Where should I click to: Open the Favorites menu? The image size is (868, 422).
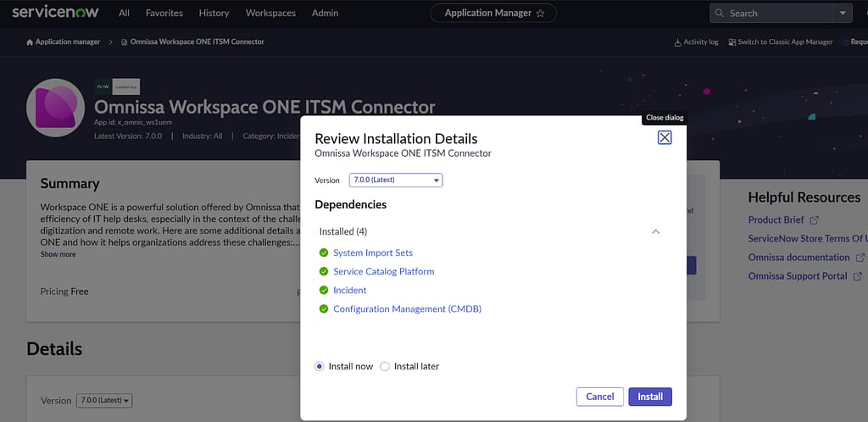[164, 13]
